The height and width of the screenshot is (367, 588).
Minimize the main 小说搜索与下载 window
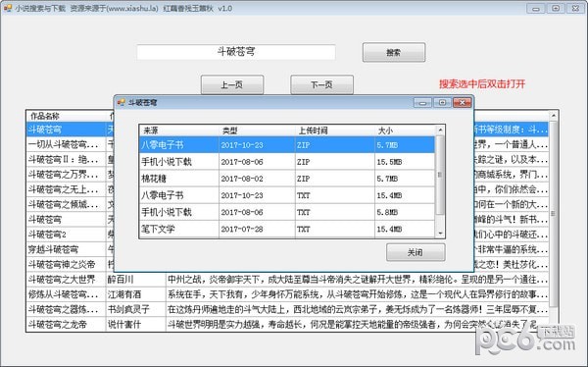point(536,8)
